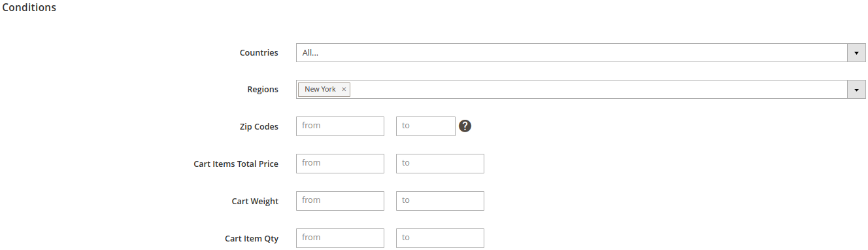Click the Conditions section heading
The image size is (868, 250).
[x=29, y=8]
